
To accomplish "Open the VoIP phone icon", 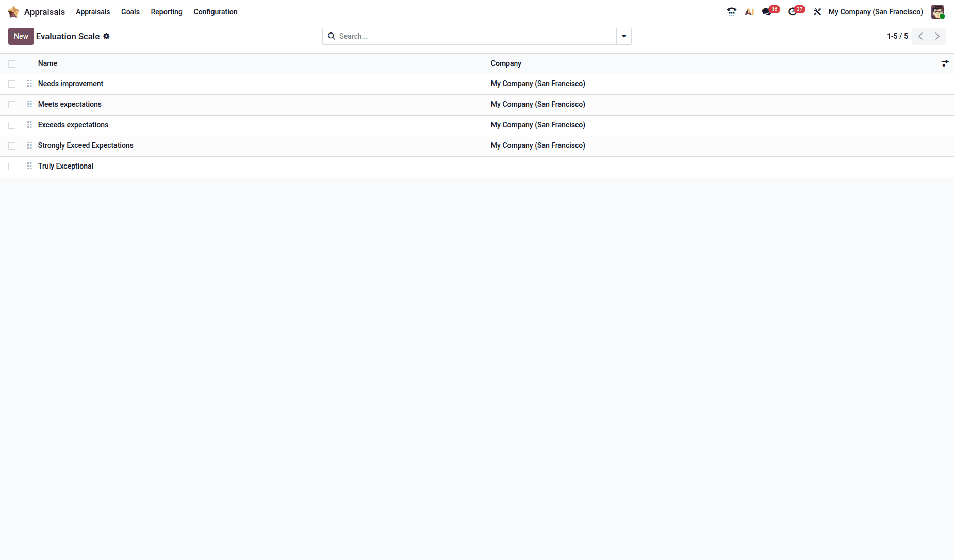I will [732, 12].
